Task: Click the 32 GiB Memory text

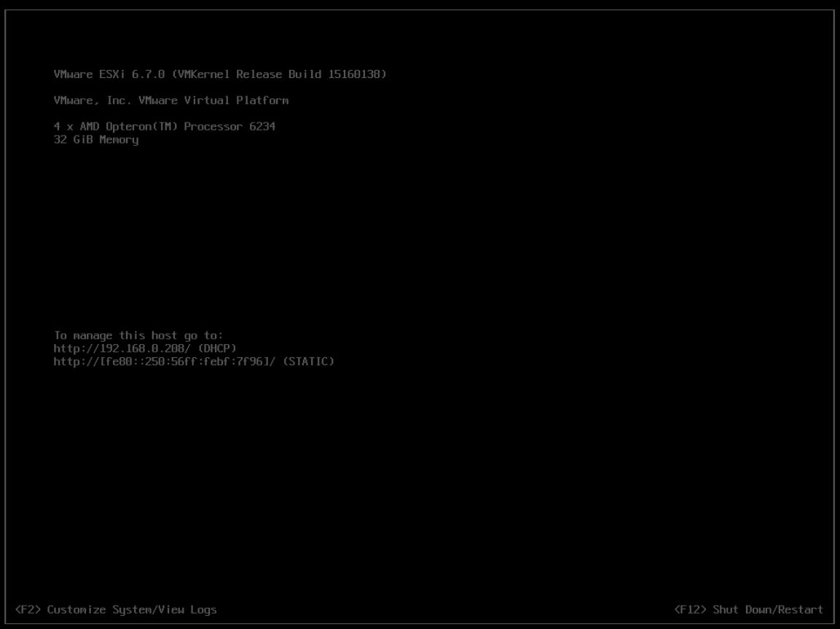Action: [x=96, y=140]
